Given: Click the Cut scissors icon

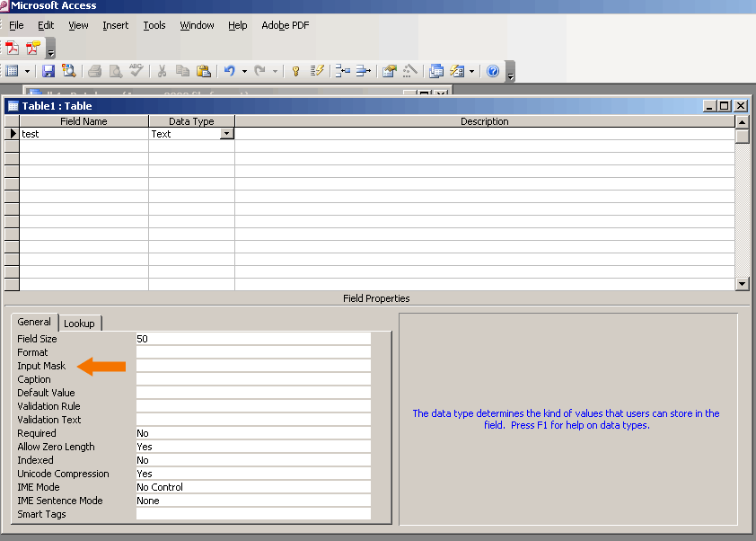Looking at the screenshot, I should [x=162, y=71].
